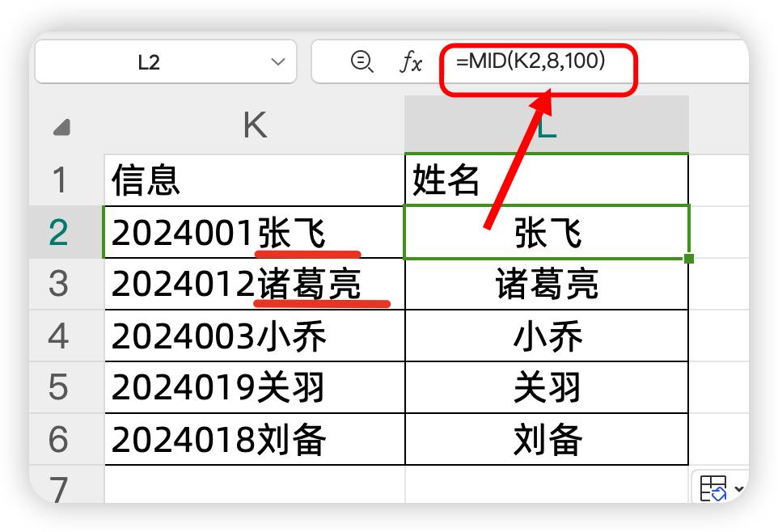Select cell 2024012诸葛亮
Image resolution: width=778 pixels, height=532 pixels.
[x=255, y=284]
